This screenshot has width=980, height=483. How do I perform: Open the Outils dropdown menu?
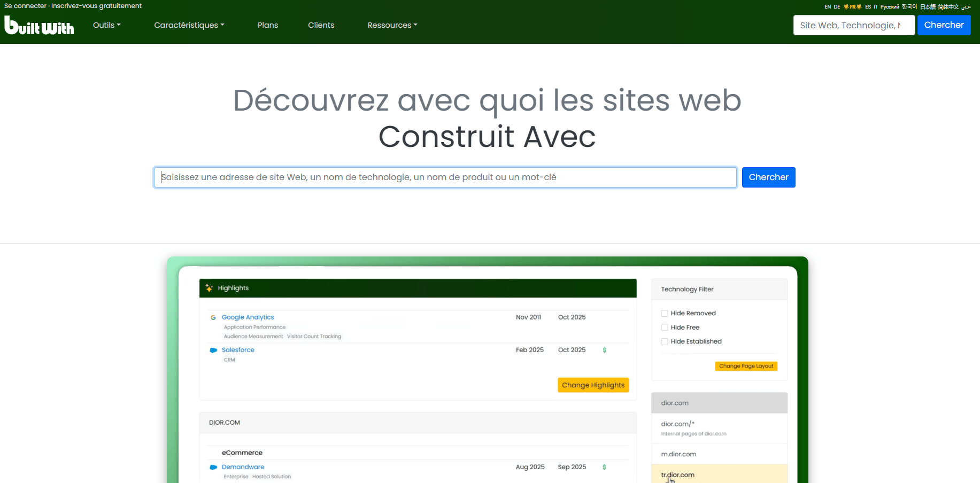point(106,25)
